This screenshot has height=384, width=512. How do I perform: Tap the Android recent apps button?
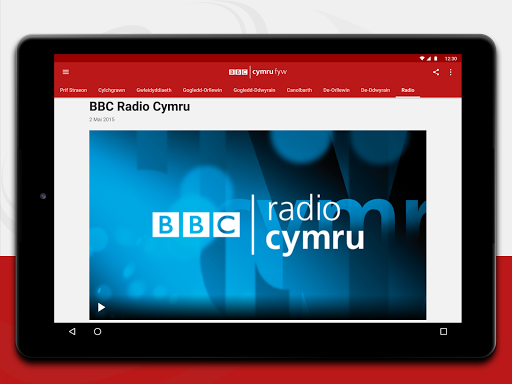(x=443, y=332)
